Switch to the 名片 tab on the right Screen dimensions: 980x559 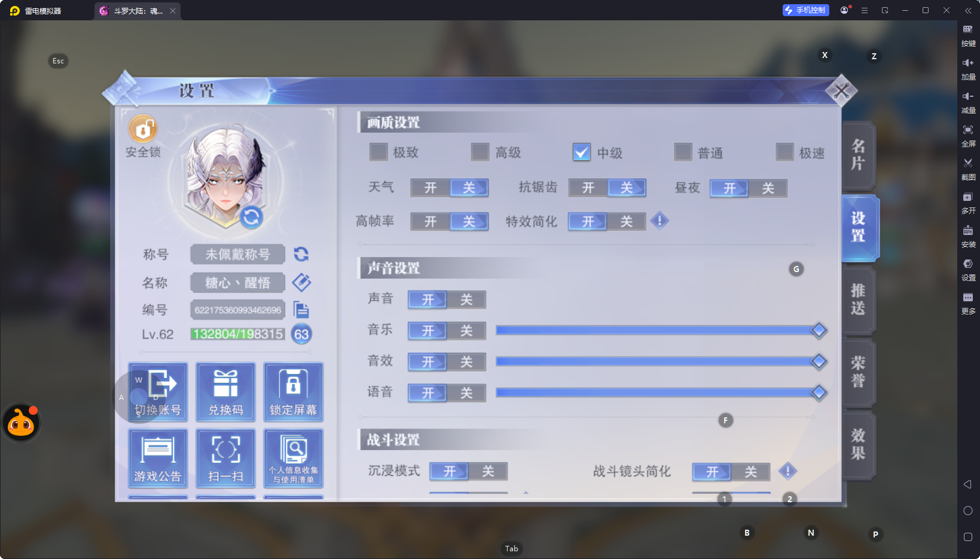858,155
